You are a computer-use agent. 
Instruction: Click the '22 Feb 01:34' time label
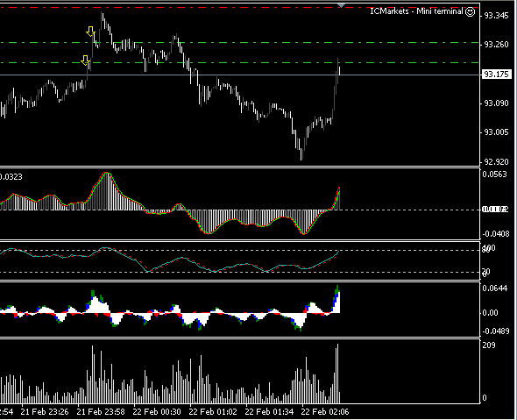[269, 412]
